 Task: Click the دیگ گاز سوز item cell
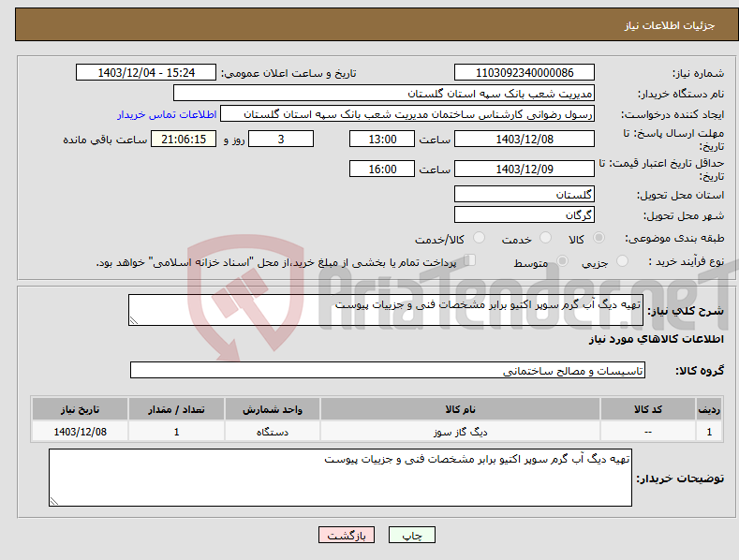point(460,432)
